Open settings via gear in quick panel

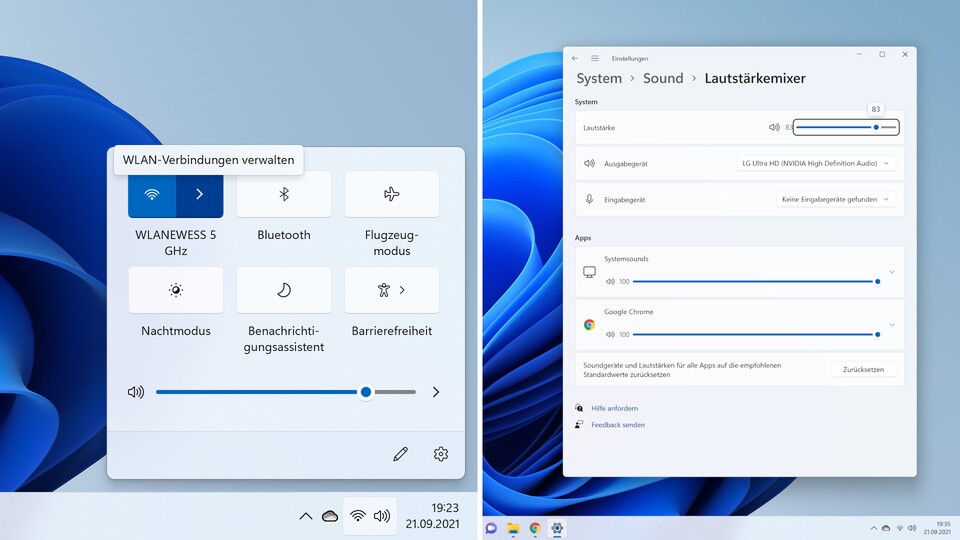click(441, 454)
